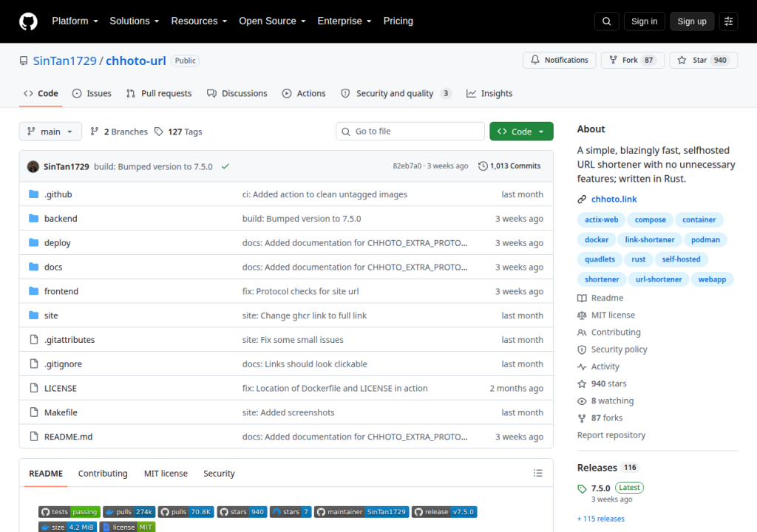Screen dimensions: 757x532
Task: Click the eye icon beside 8 watching
Action: [x=582, y=401]
